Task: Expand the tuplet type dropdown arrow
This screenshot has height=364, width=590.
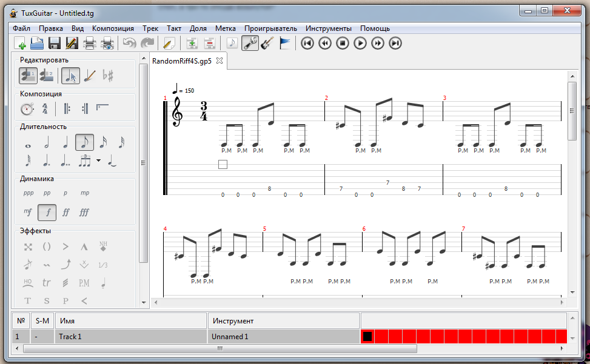Action: coord(98,161)
